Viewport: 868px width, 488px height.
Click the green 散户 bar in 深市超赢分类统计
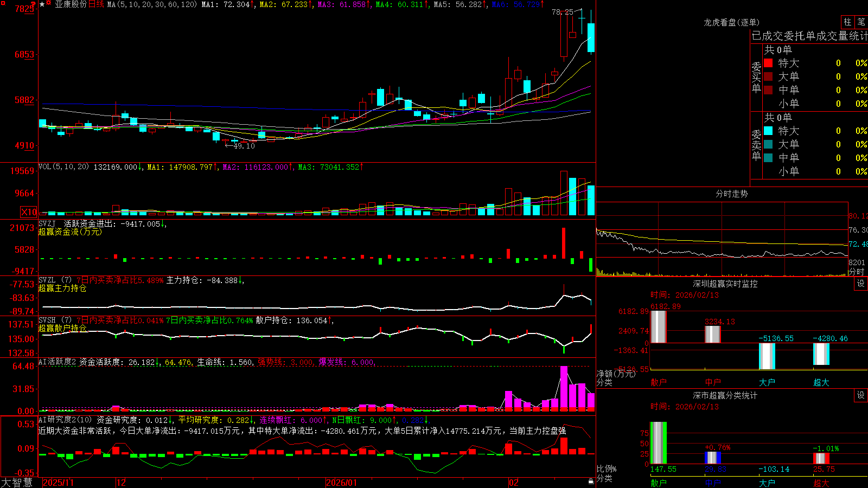(659, 442)
